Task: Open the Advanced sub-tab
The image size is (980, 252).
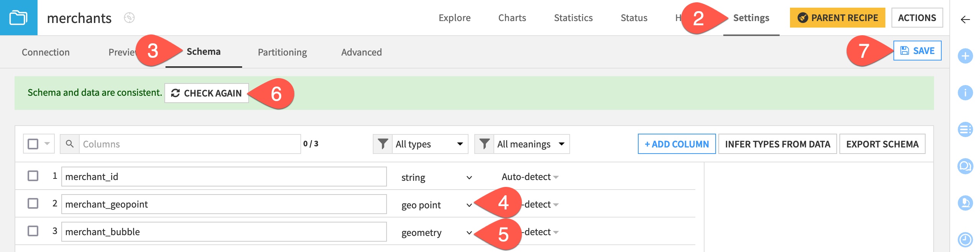Action: (x=361, y=52)
